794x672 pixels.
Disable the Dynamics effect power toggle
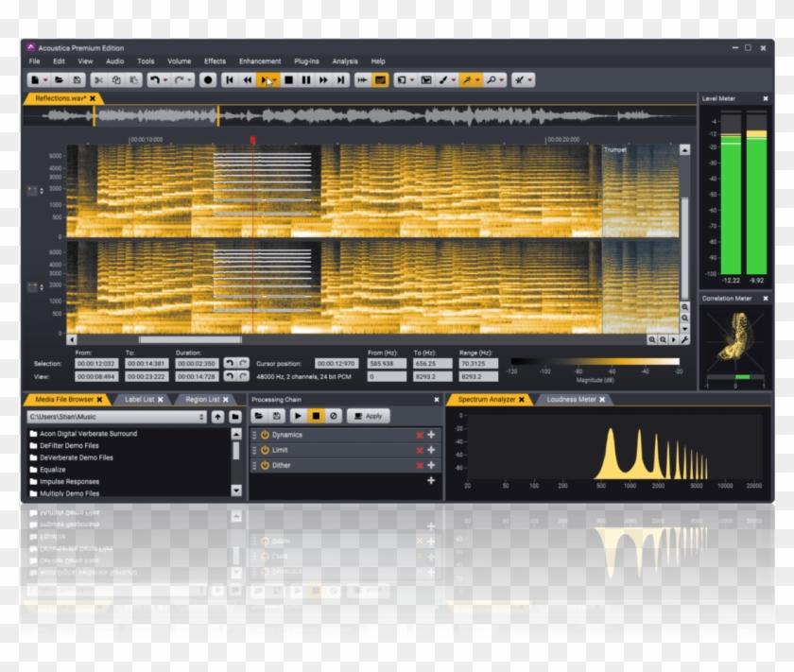tap(267, 435)
